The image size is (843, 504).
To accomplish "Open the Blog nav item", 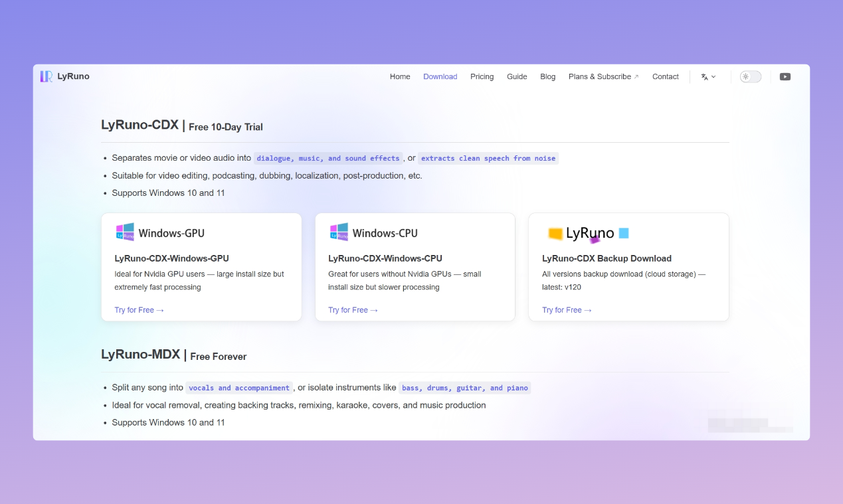I will (548, 77).
